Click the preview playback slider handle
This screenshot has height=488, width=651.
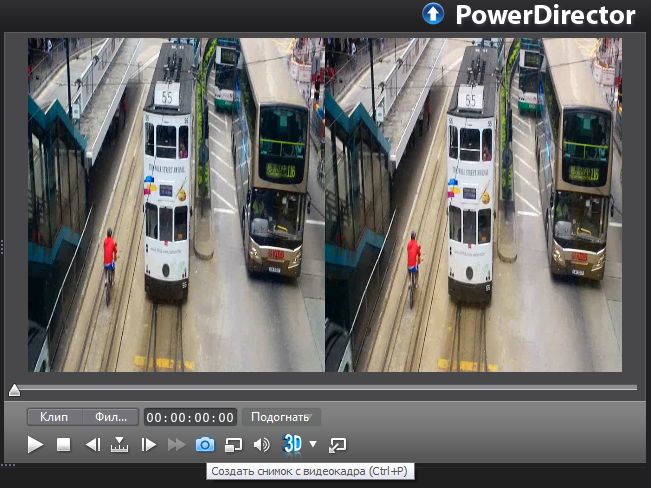tap(14, 390)
